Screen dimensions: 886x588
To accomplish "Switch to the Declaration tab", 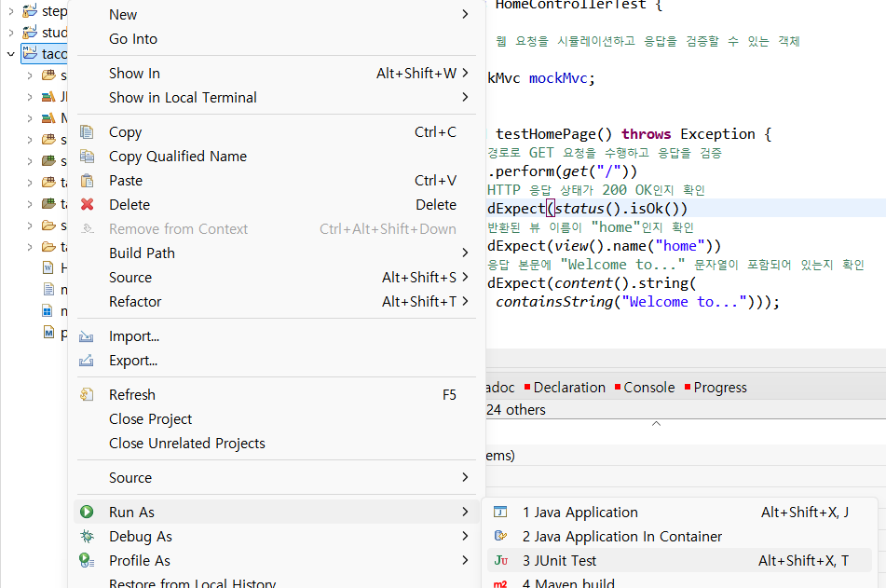I will point(565,388).
